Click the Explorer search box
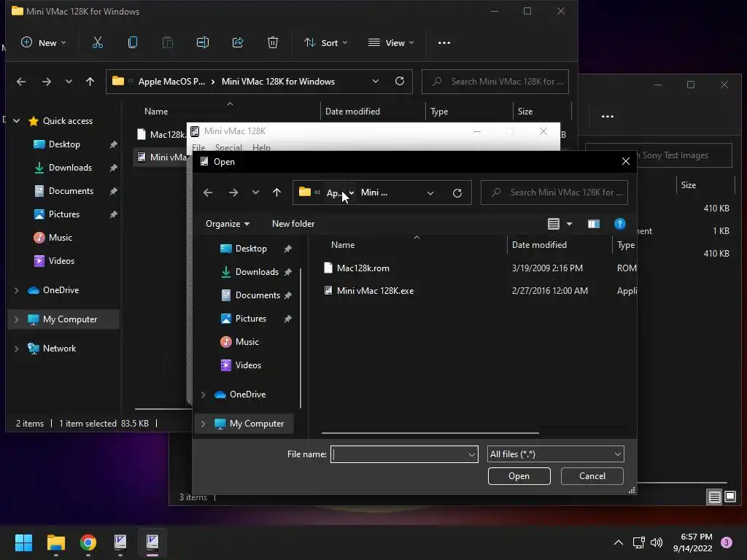This screenshot has width=747, height=560. 495,82
